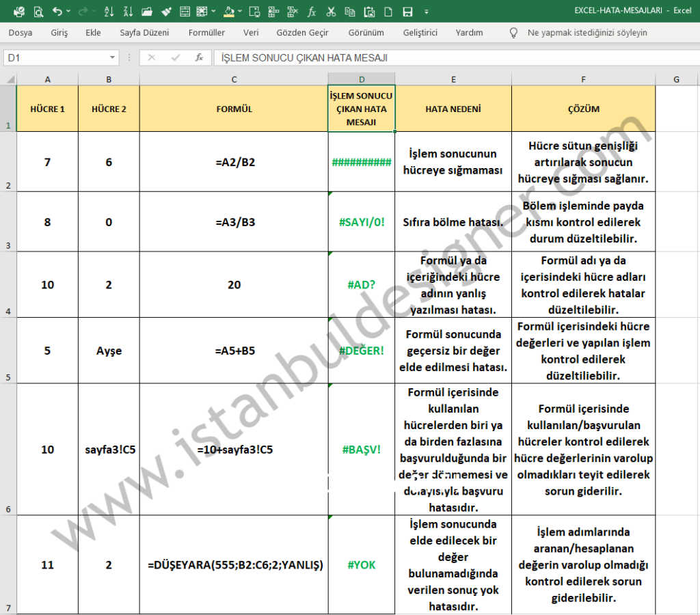Expand the Name Box dropdown arrow
Screen dimensions: 700x615
point(113,58)
